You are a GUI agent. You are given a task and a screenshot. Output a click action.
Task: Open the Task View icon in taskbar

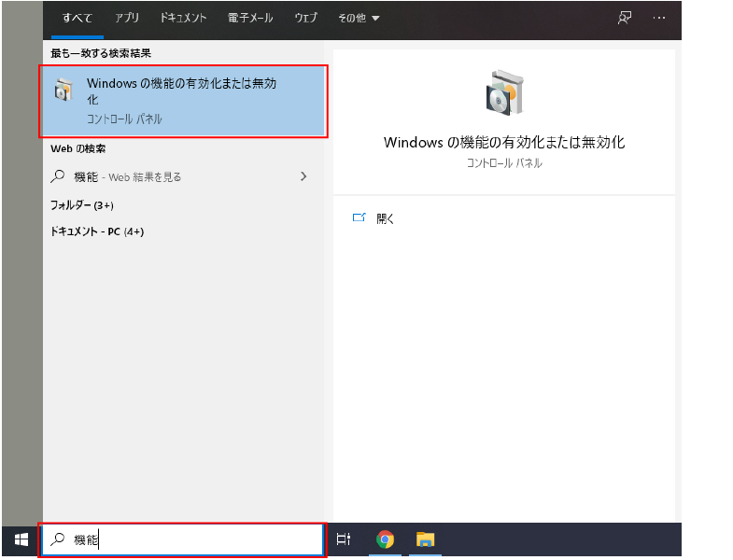[344, 539]
